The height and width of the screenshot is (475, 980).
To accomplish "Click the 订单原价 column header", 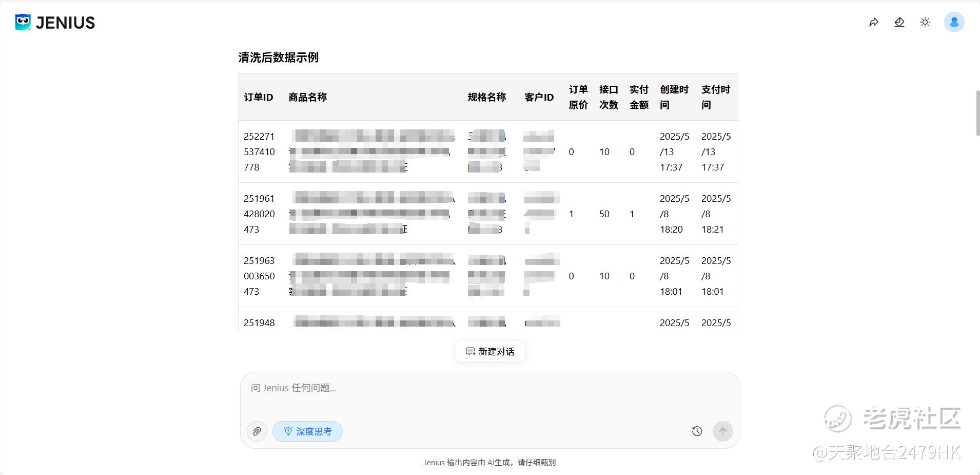I will coord(578,97).
